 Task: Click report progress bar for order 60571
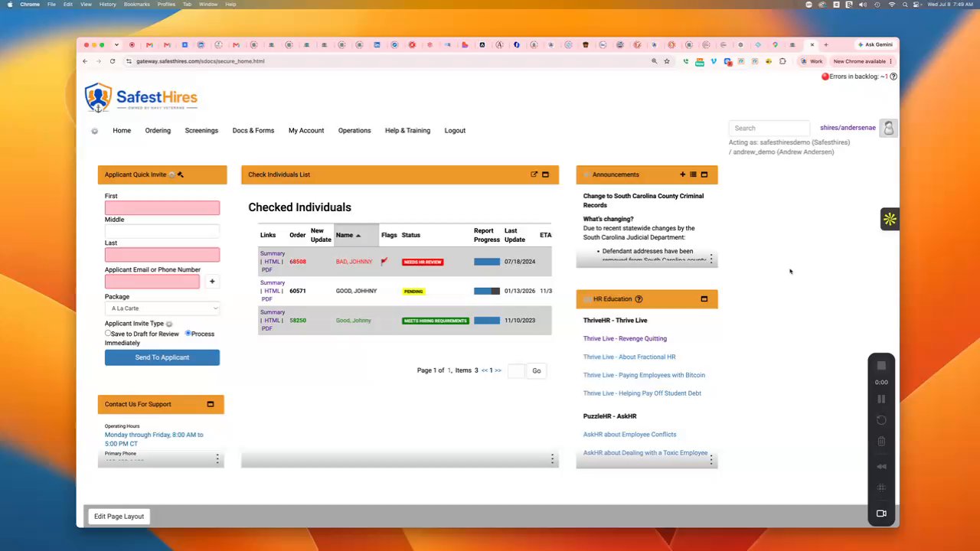pyautogui.click(x=487, y=292)
